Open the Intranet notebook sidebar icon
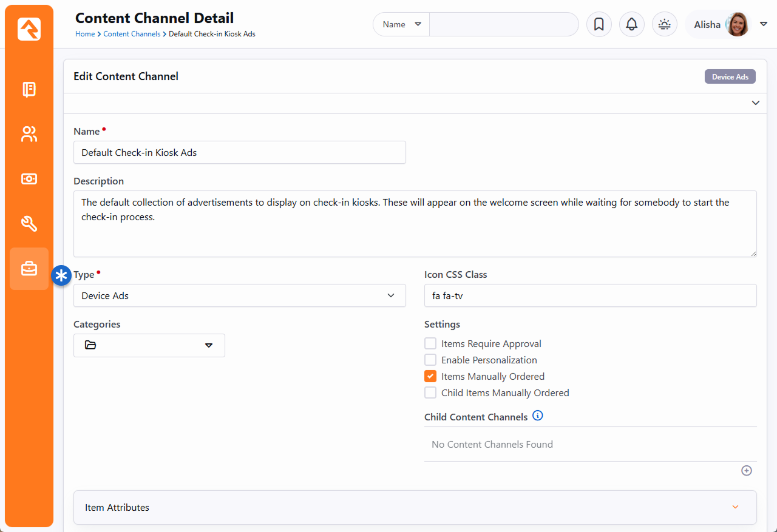777x532 pixels. [29, 90]
